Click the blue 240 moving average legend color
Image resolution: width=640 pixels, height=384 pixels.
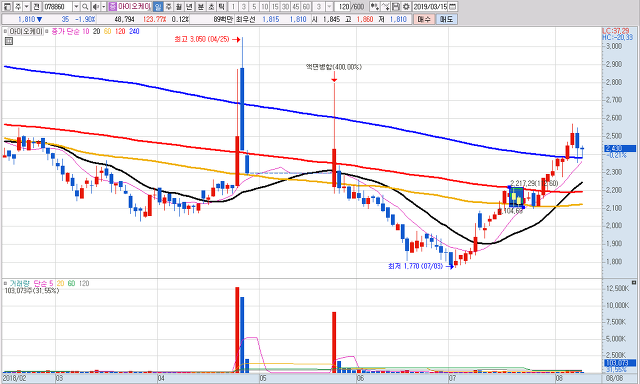pyautogui.click(x=134, y=31)
